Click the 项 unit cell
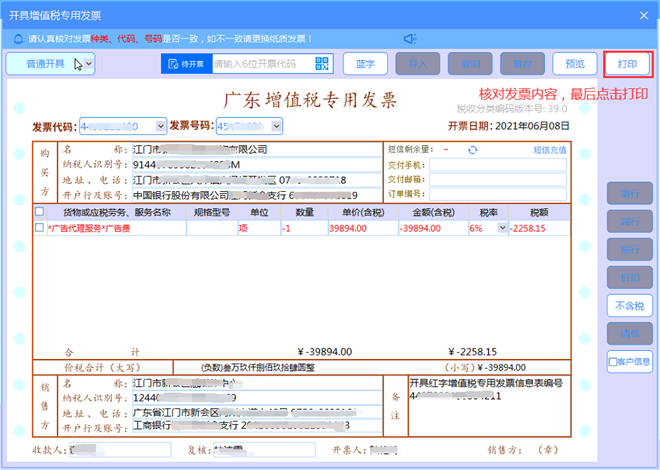 point(259,228)
